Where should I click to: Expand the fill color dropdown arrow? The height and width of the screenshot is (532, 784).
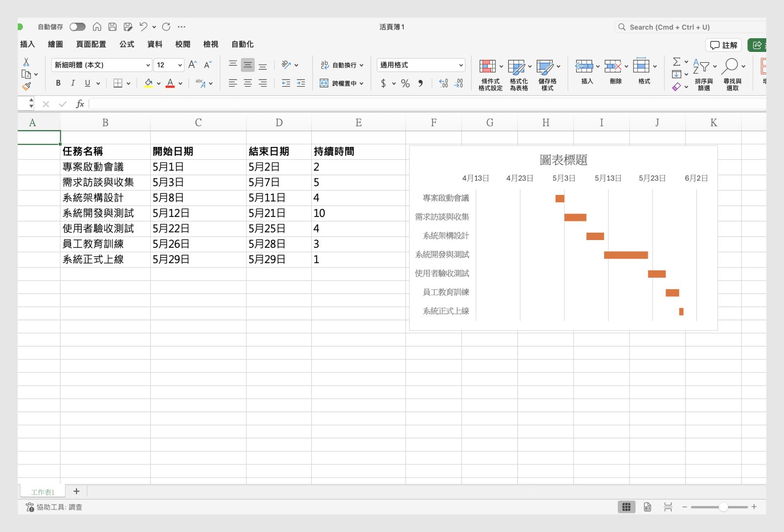[158, 83]
